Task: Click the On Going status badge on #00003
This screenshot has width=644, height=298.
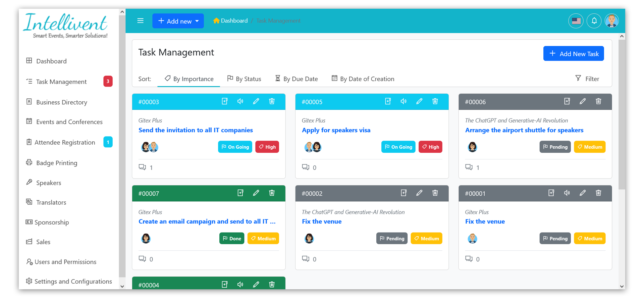Action: tap(235, 147)
